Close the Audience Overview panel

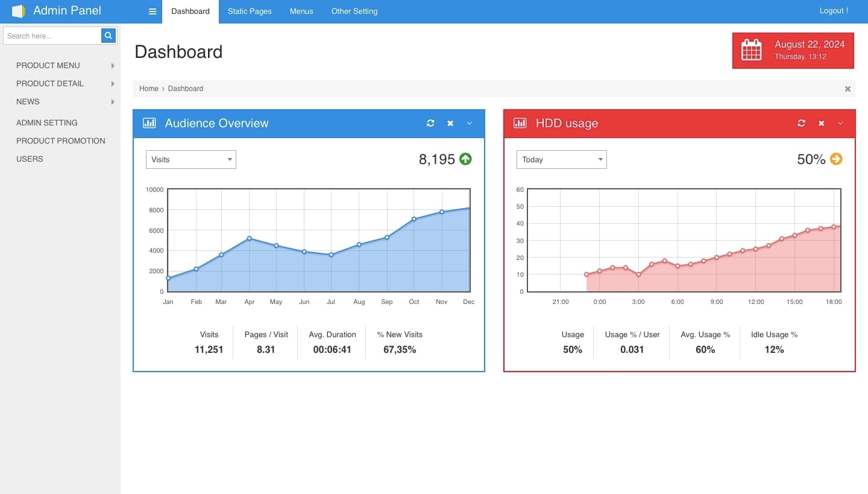pos(450,123)
